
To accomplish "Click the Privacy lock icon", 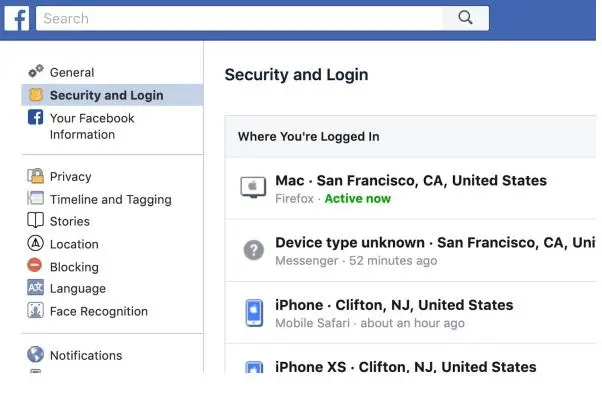I will [x=36, y=176].
